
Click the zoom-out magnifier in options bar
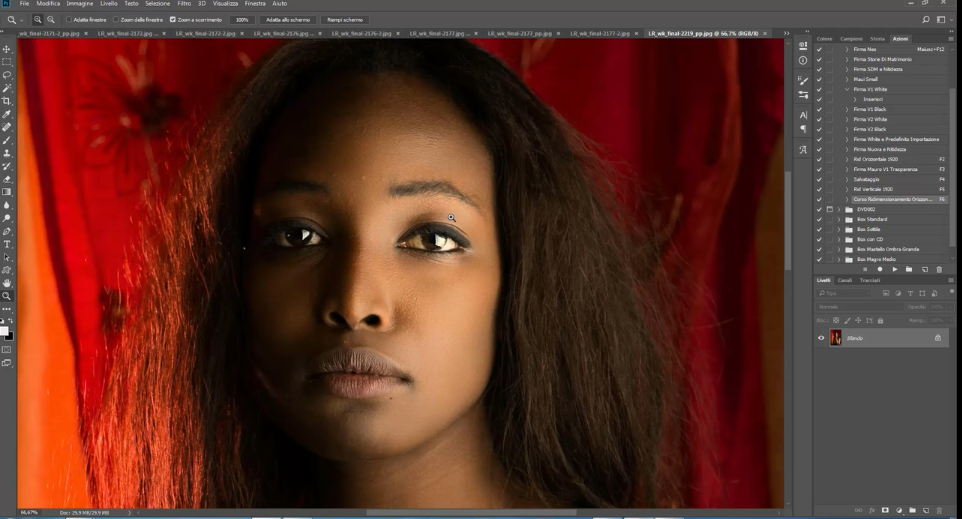pos(51,19)
